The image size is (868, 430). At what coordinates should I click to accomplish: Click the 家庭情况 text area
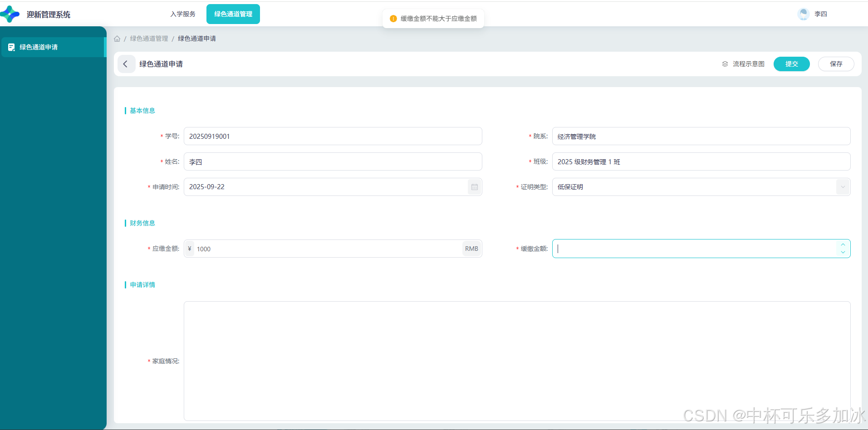pyautogui.click(x=517, y=361)
